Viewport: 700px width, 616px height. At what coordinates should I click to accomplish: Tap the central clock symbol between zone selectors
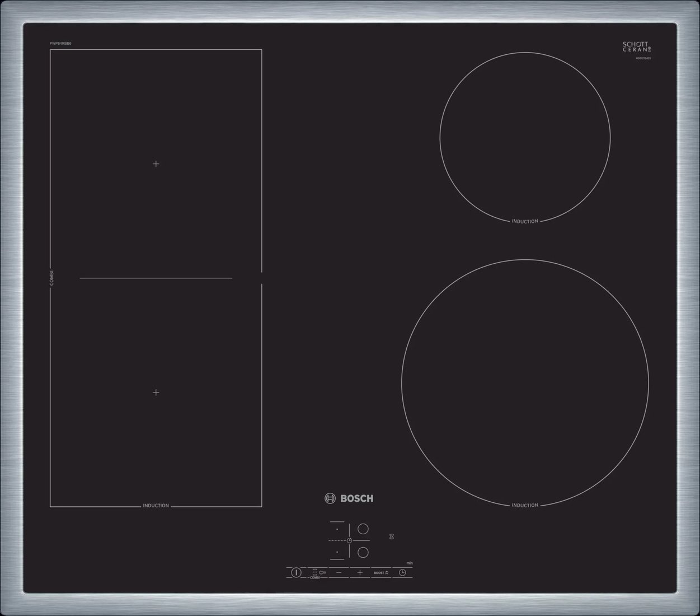coord(349,540)
